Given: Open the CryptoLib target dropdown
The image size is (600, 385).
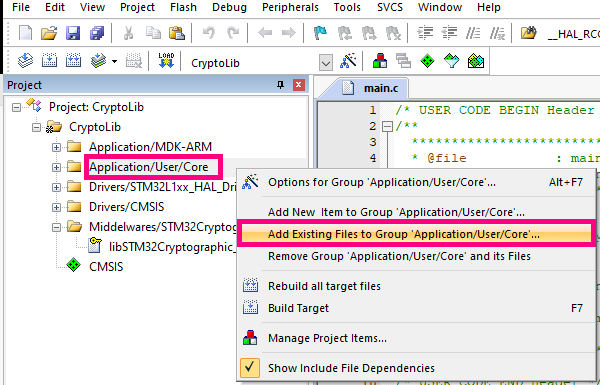Looking at the screenshot, I should click(326, 62).
